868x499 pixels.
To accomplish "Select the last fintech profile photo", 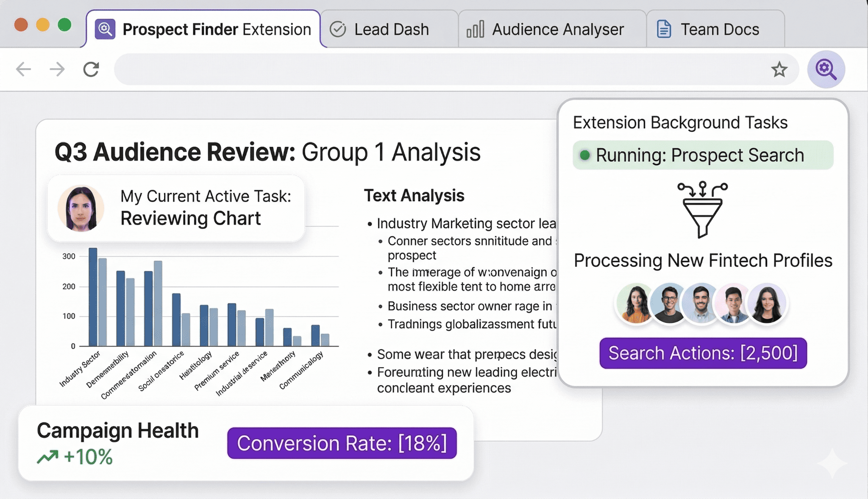I will pyautogui.click(x=767, y=303).
